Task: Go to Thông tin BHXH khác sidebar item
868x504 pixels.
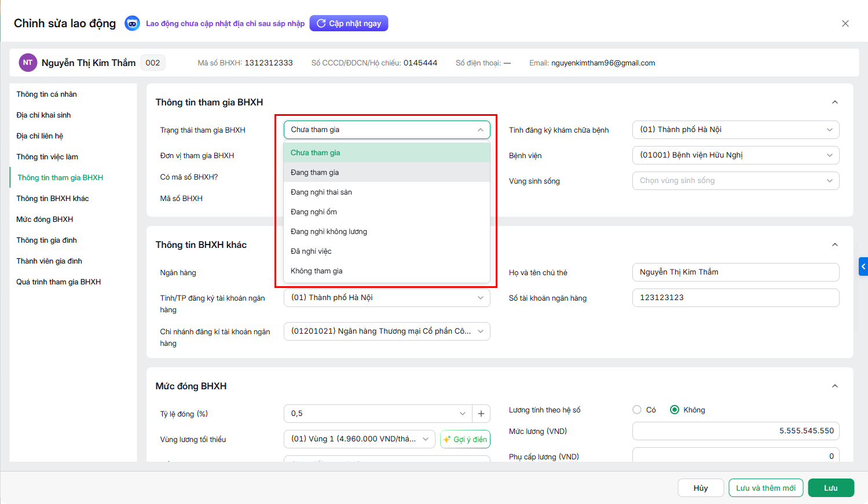Action: click(53, 199)
